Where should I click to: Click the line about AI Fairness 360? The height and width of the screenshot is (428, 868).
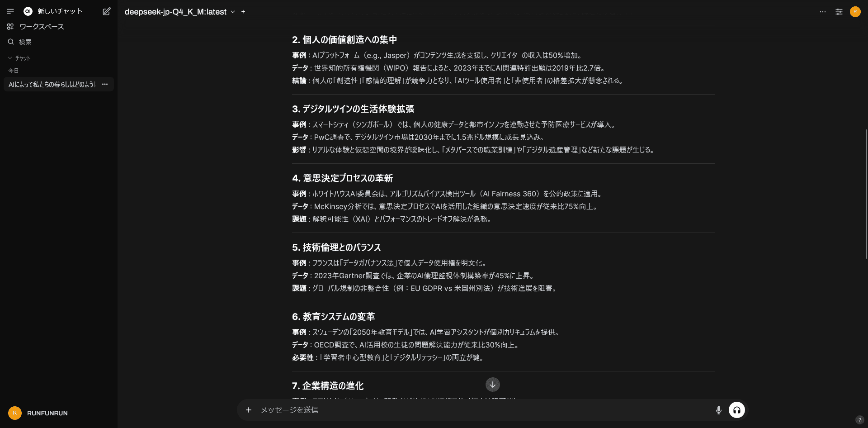click(x=448, y=194)
